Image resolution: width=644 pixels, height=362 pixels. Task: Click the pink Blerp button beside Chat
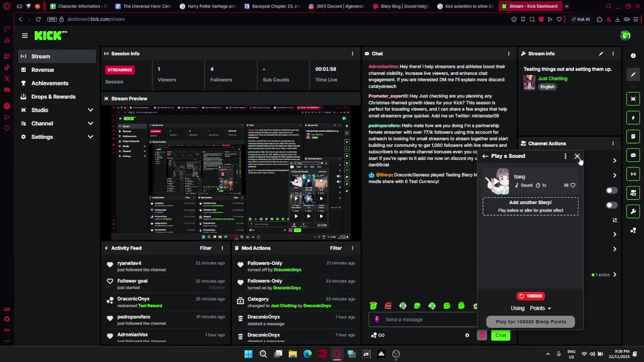click(482, 335)
